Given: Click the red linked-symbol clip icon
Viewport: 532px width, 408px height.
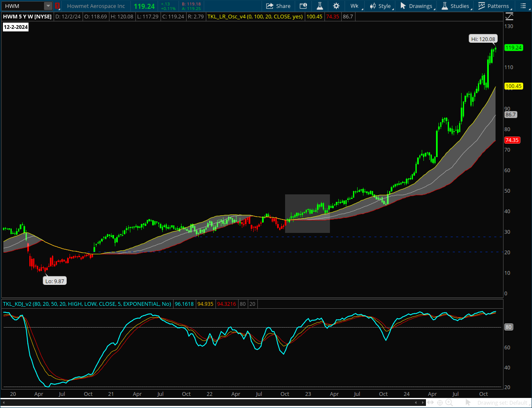Looking at the screenshot, I should click(57, 6).
